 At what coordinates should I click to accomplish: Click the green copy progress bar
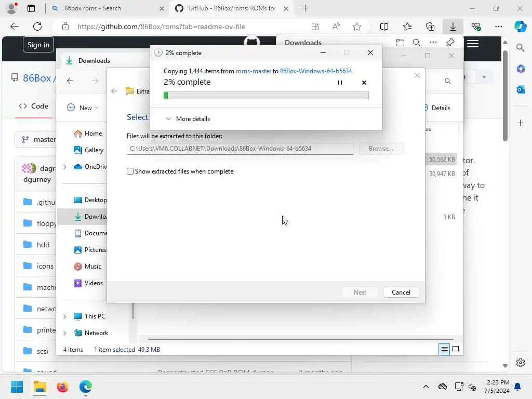tap(266, 96)
